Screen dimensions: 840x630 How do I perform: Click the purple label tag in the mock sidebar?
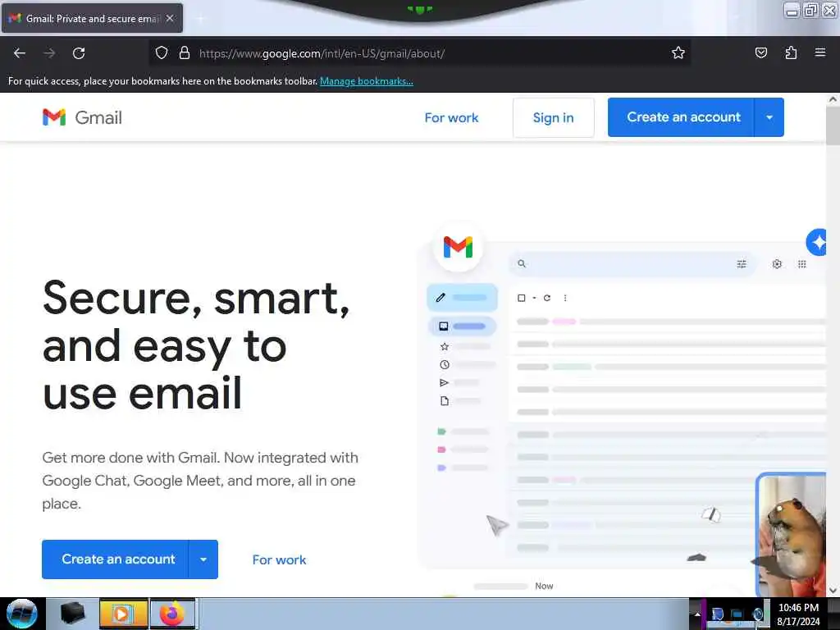441,468
